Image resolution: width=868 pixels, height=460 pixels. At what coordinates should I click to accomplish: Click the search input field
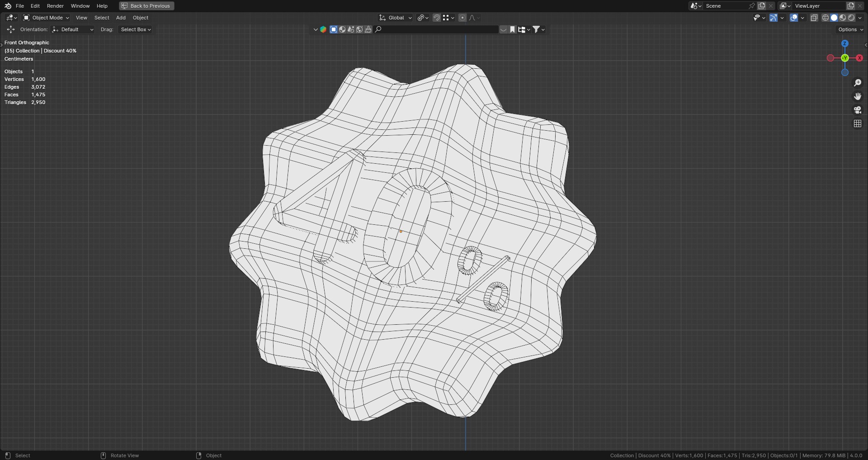[436, 29]
